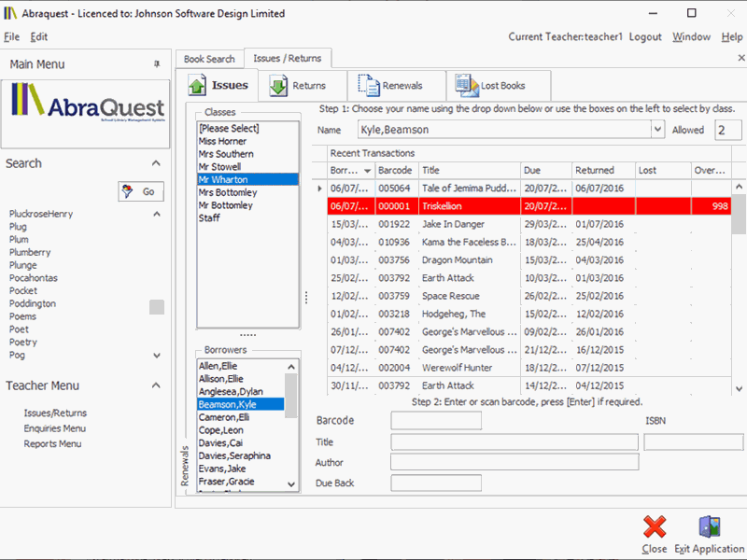Open the File menu
This screenshot has width=747, height=560.
point(11,37)
